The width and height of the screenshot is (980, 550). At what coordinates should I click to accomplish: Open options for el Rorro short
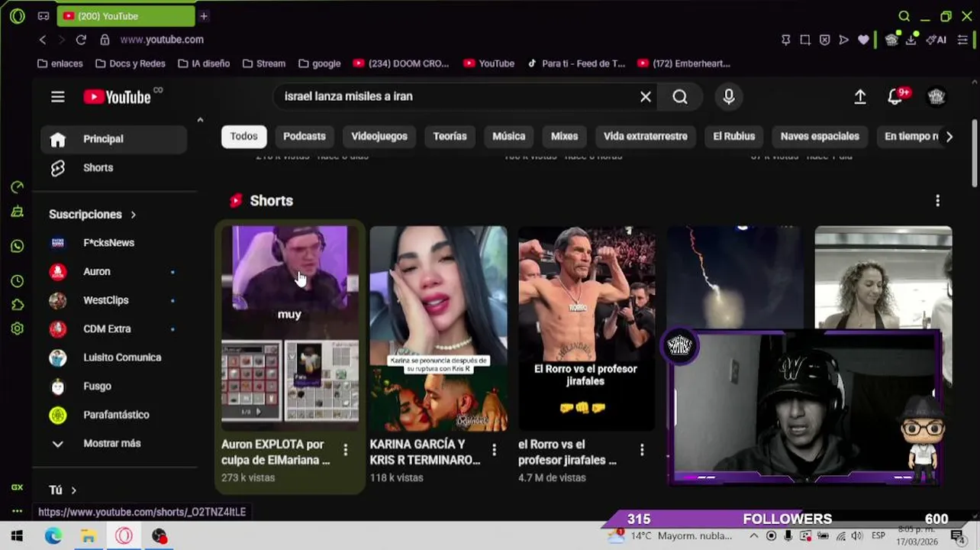click(642, 450)
